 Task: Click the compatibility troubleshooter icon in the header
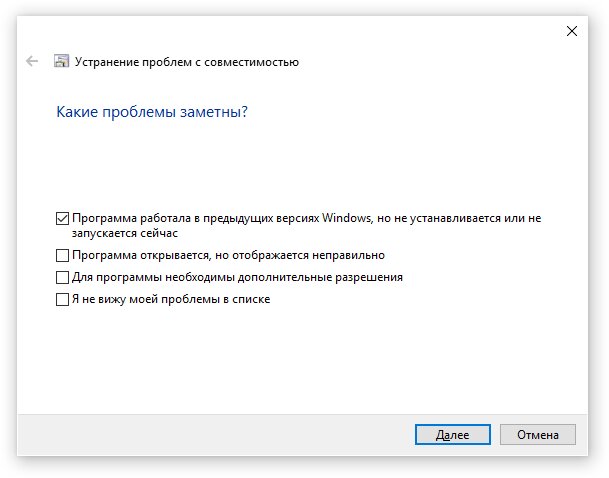(61, 61)
